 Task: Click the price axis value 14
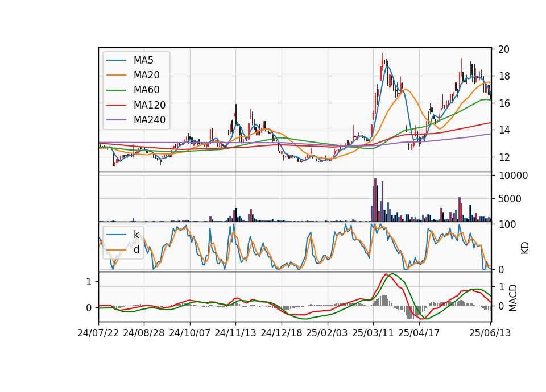[504, 130]
